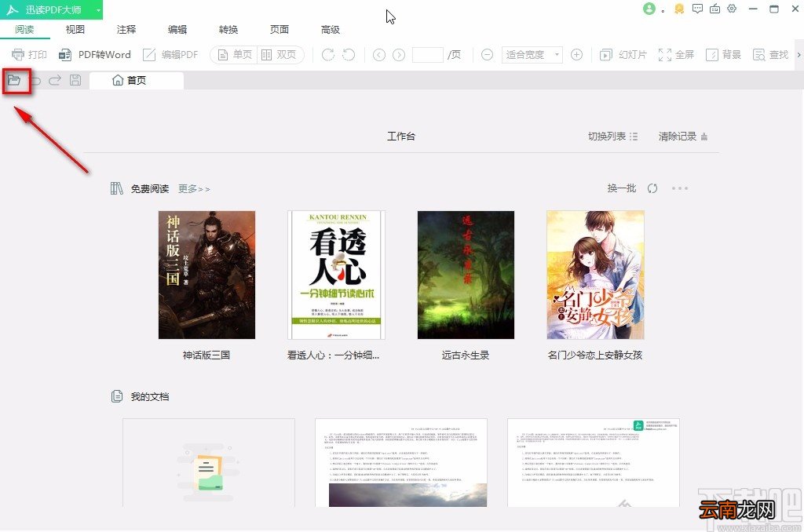Viewport: 804px width, 532px height.
Task: Enter fullscreen (全屏) mode
Action: click(x=676, y=54)
